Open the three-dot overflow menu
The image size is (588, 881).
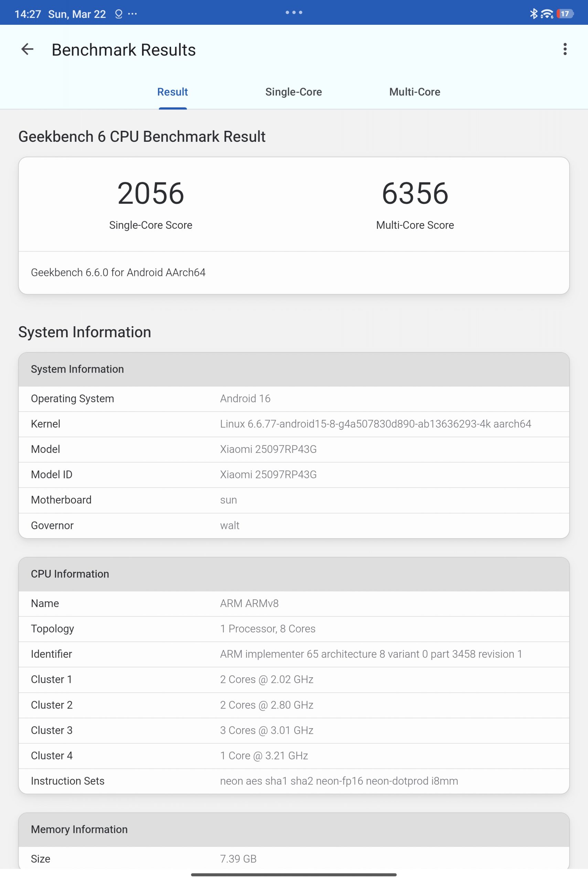click(x=565, y=49)
